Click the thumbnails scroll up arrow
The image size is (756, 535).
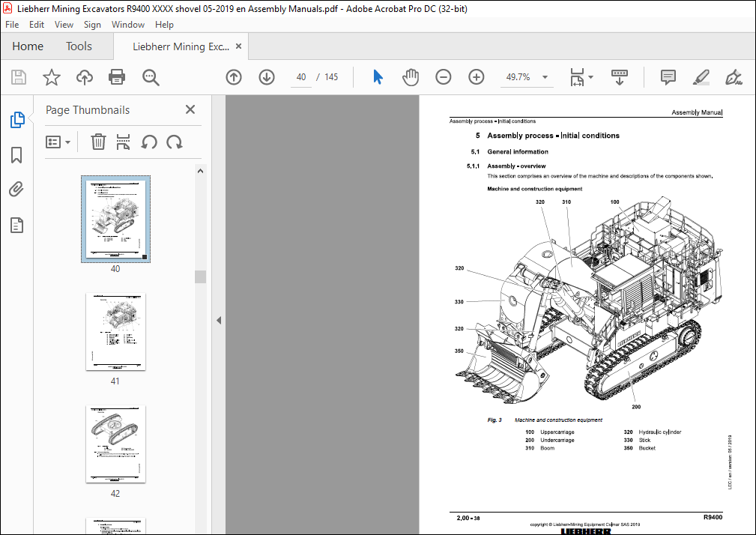(201, 171)
